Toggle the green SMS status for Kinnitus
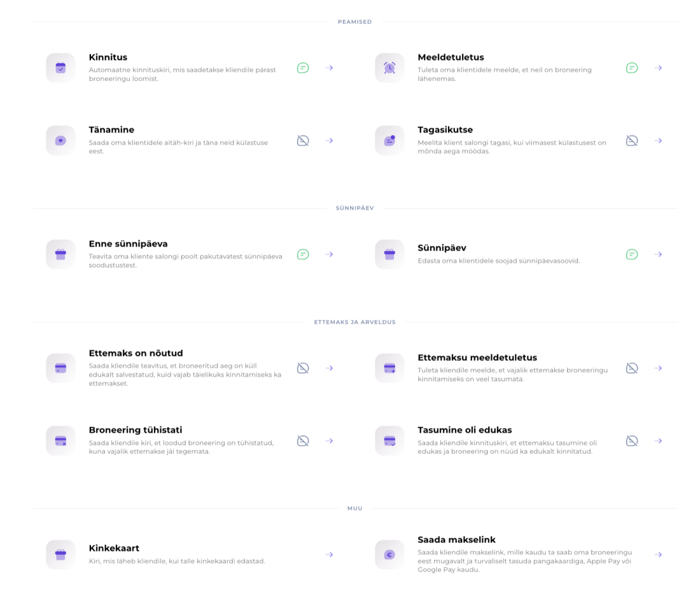 click(x=303, y=68)
